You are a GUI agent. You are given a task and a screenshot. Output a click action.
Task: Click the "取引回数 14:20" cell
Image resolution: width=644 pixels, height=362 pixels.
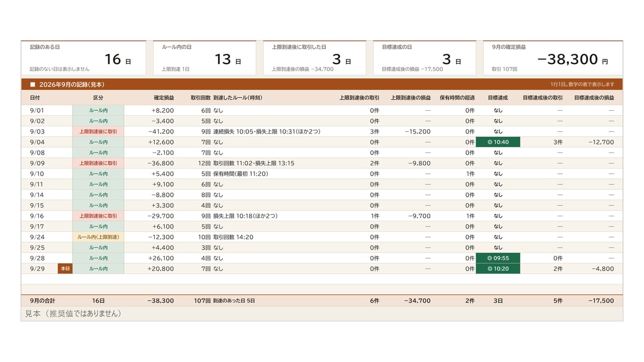click(x=233, y=237)
